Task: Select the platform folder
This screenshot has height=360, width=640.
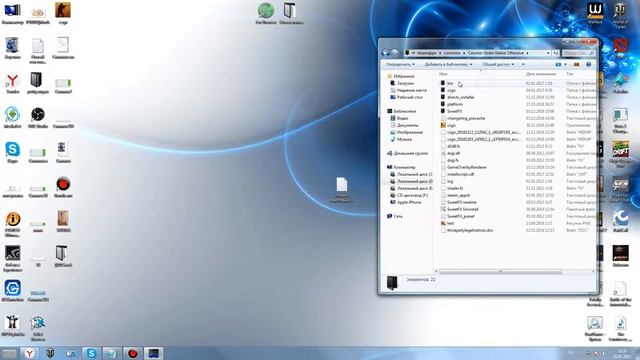Action: [455, 104]
